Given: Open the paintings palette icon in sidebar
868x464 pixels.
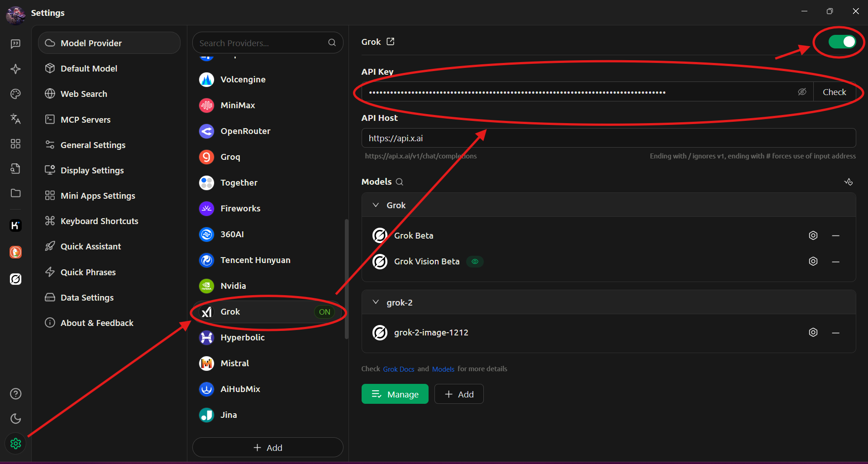Looking at the screenshot, I should tap(15, 94).
